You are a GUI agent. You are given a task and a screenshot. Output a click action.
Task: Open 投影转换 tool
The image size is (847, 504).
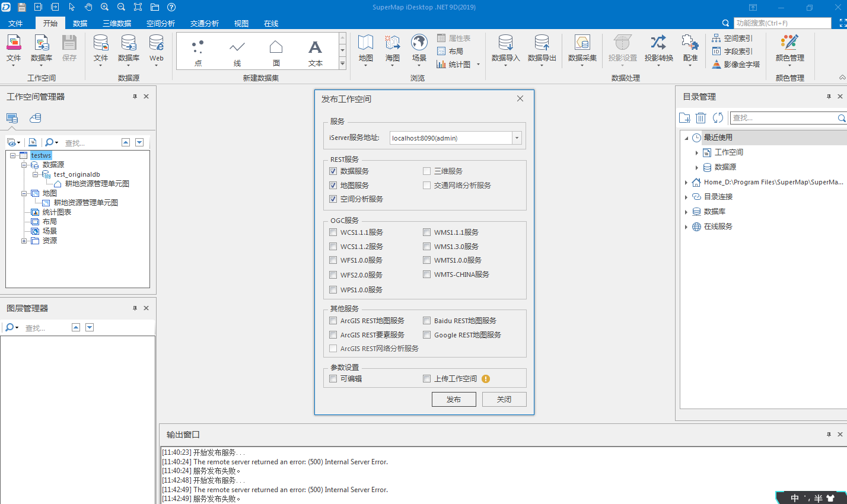click(659, 49)
